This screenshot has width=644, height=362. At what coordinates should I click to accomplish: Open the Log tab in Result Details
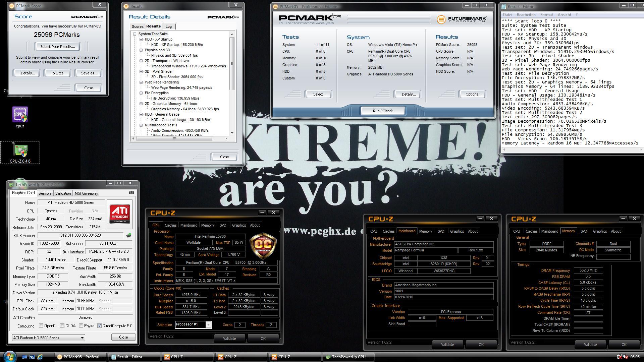(169, 26)
